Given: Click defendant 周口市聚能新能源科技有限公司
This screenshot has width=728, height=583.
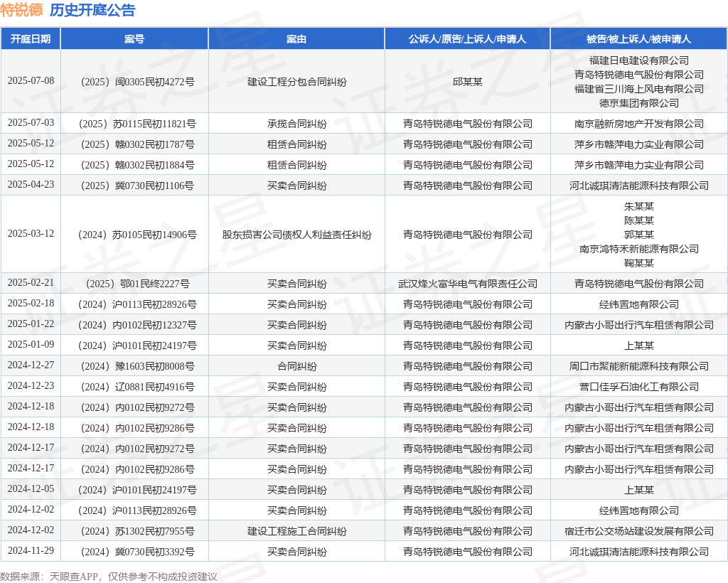Looking at the screenshot, I should 639,367.
